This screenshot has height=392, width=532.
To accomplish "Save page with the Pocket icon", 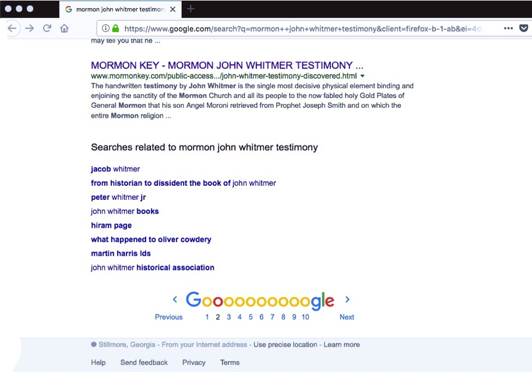I will (524, 28).
